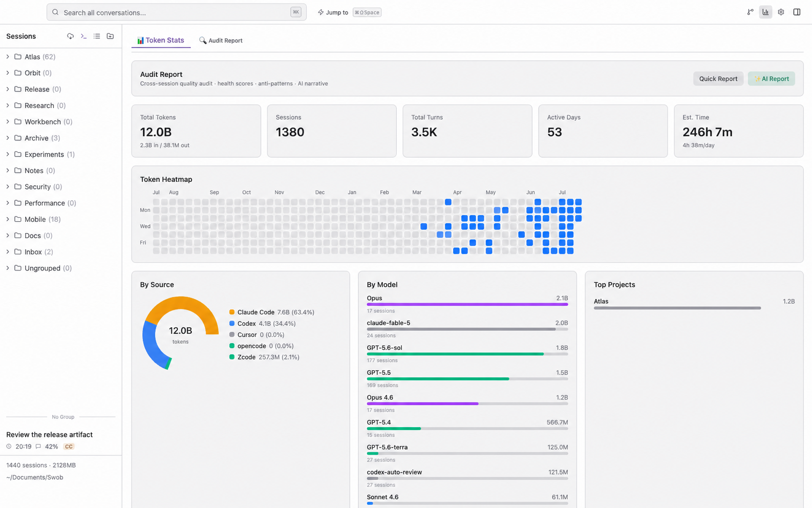Click the chat bubble icon beside 42%

38,447
